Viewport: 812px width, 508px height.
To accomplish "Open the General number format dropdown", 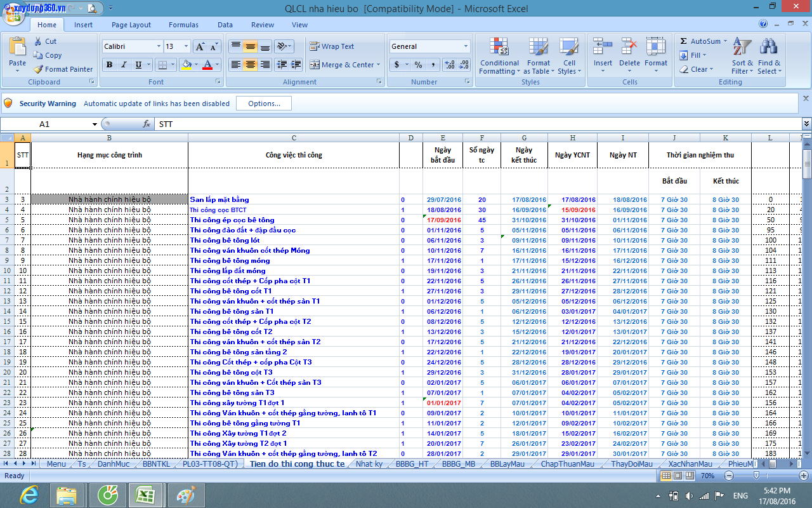I will 466,46.
